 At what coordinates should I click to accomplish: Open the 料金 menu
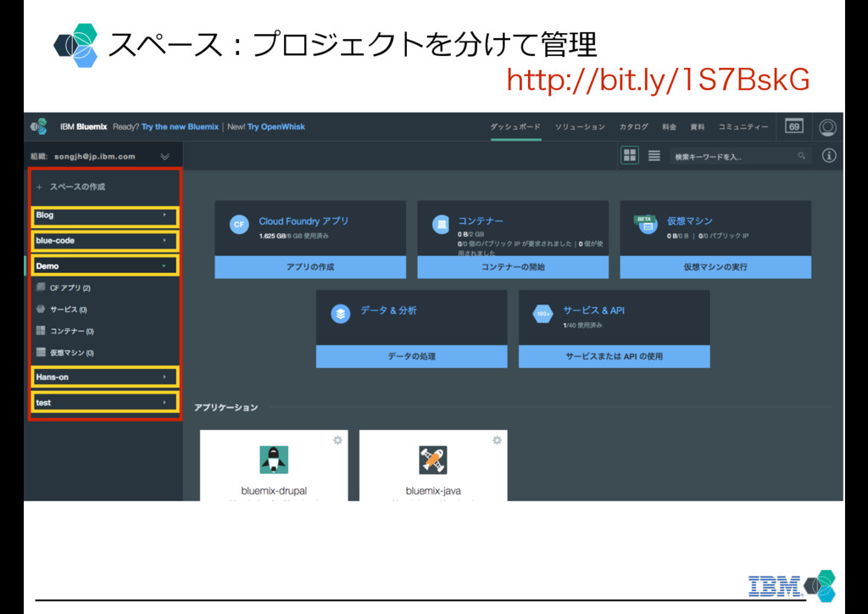coord(669,127)
